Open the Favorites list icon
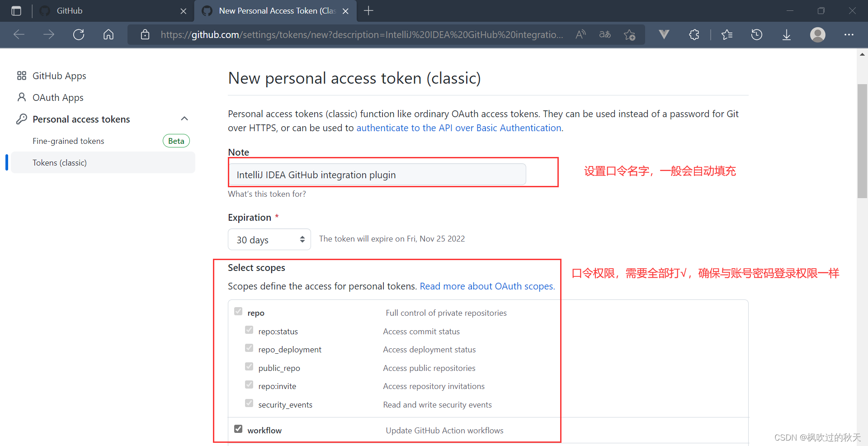The width and height of the screenshot is (868, 446). (x=727, y=35)
